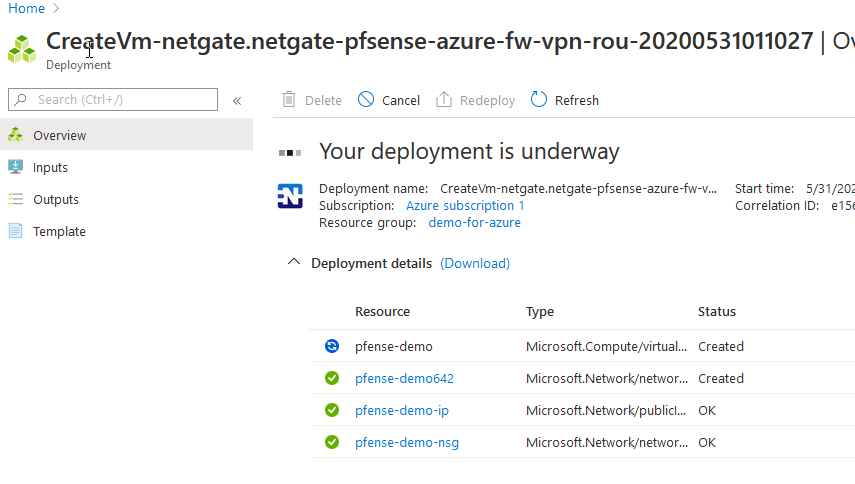Screen dimensions: 855x484
Task: Download the deployment details
Action: 475,263
